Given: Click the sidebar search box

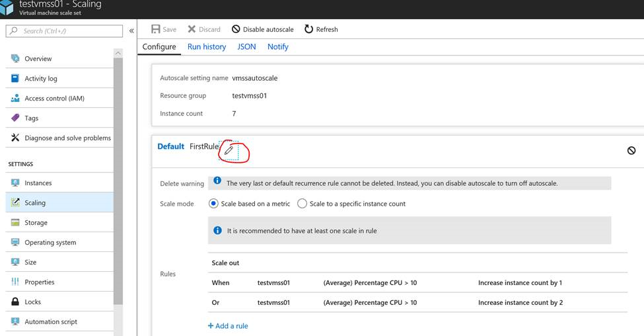Looking at the screenshot, I should click(65, 31).
